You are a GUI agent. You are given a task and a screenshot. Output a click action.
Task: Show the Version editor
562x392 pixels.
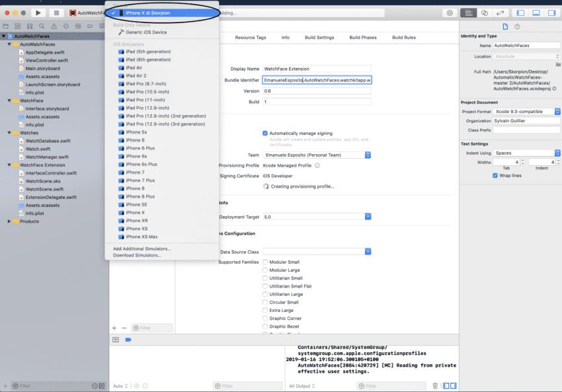pos(500,13)
